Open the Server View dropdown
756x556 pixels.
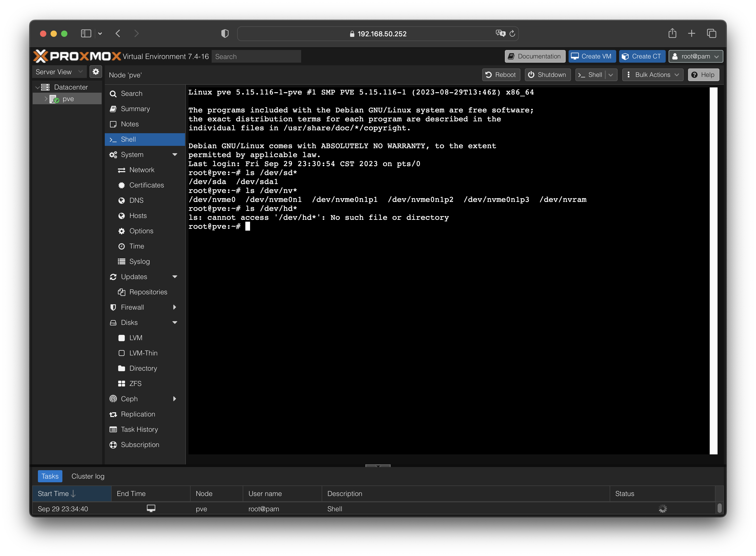pos(59,72)
